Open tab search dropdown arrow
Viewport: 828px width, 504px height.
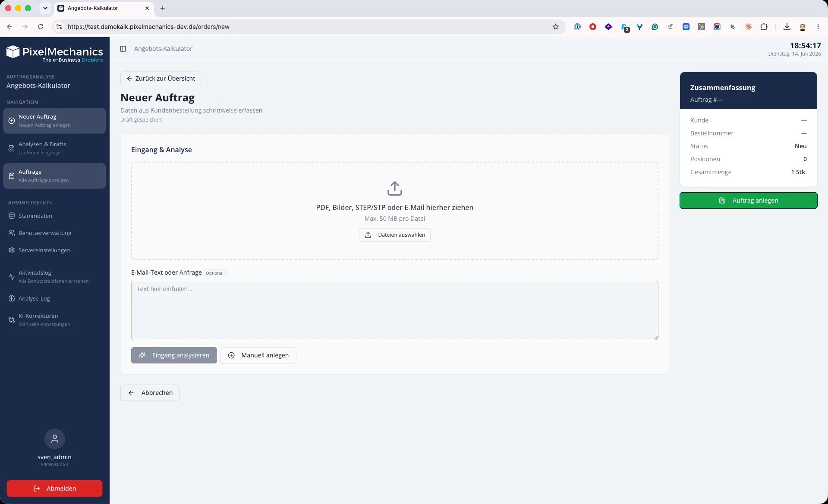(x=45, y=8)
